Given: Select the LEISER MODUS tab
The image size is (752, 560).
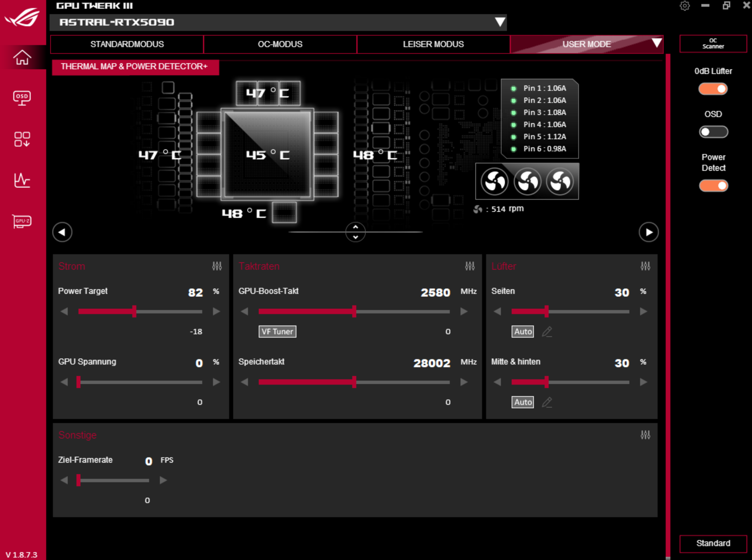Looking at the screenshot, I should point(433,44).
